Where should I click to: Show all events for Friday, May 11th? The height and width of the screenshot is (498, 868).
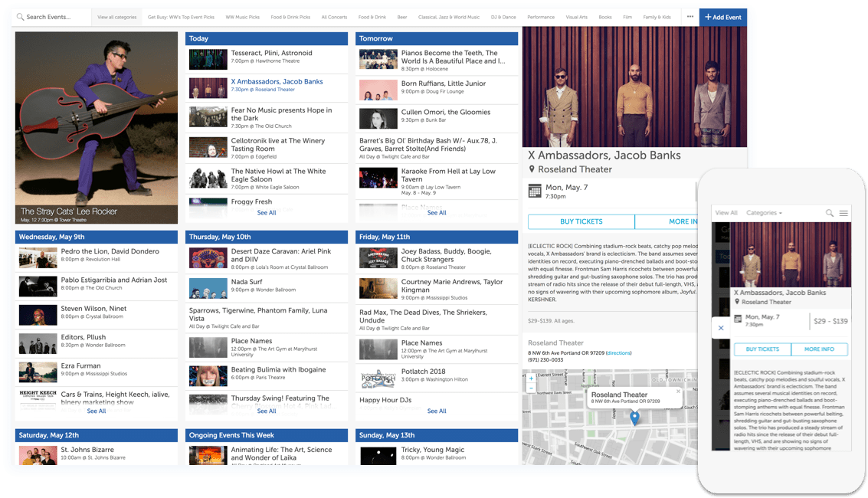[x=437, y=411]
